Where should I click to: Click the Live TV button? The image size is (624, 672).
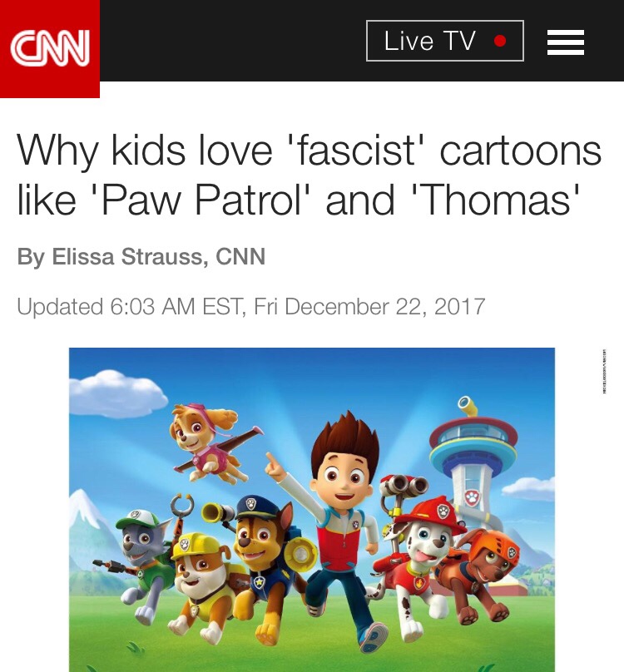445,41
